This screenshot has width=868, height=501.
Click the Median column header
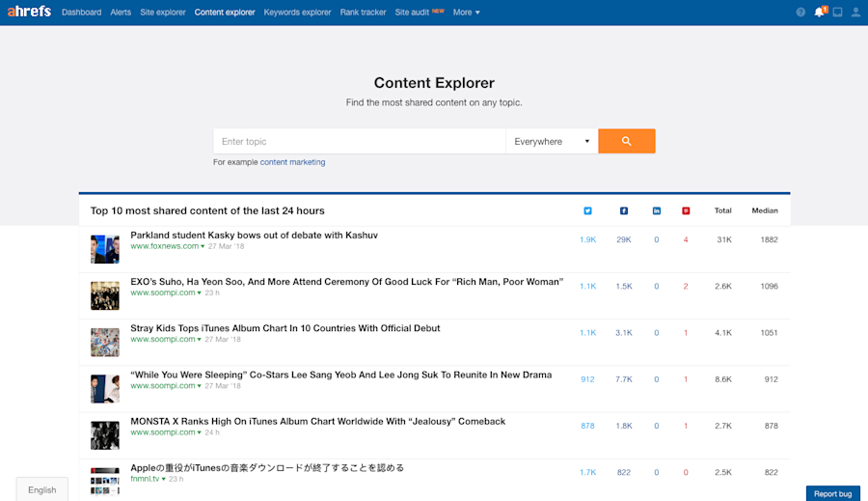[765, 210]
